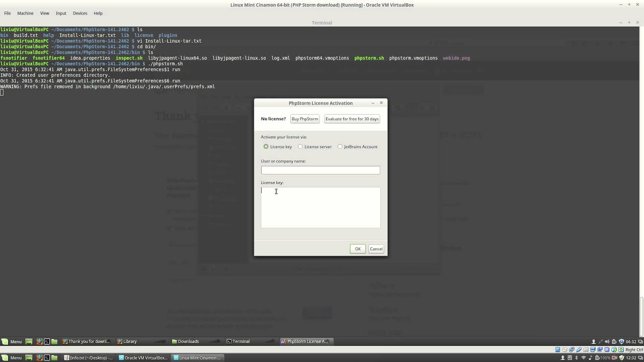This screenshot has width=644, height=362.
Task: Click the VirtualBox network status icon
Action: (x=572, y=349)
